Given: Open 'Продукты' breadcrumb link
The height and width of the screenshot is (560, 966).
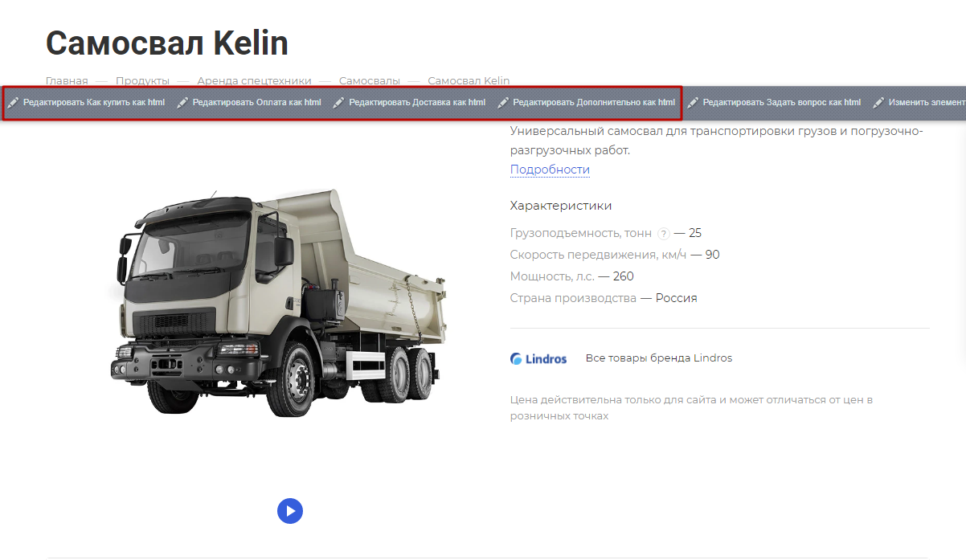Looking at the screenshot, I should pyautogui.click(x=142, y=80).
